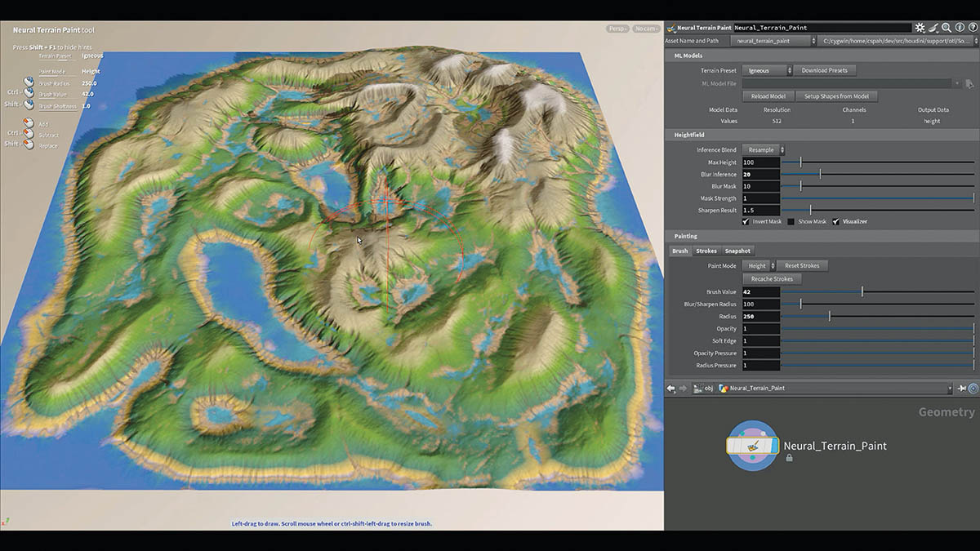Open the parameter gear settings menu
Viewport: 980px width, 551px height.
920,28
